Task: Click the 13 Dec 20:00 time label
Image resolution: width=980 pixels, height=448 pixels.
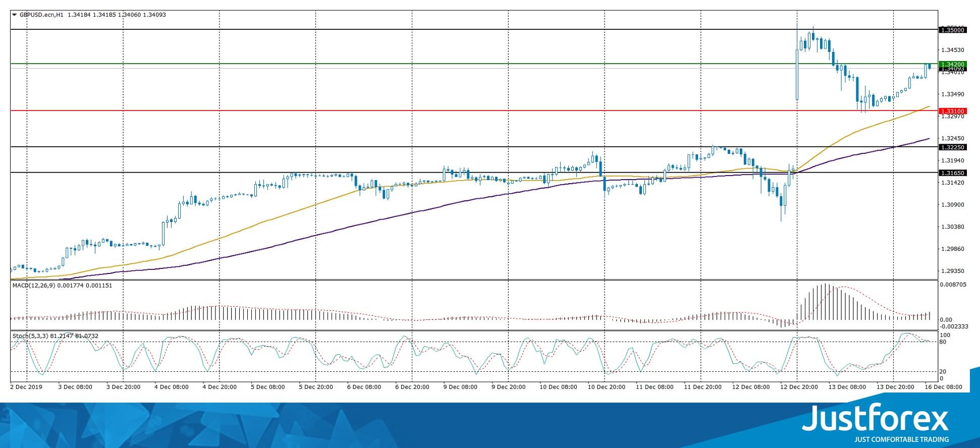Action: pos(895,387)
